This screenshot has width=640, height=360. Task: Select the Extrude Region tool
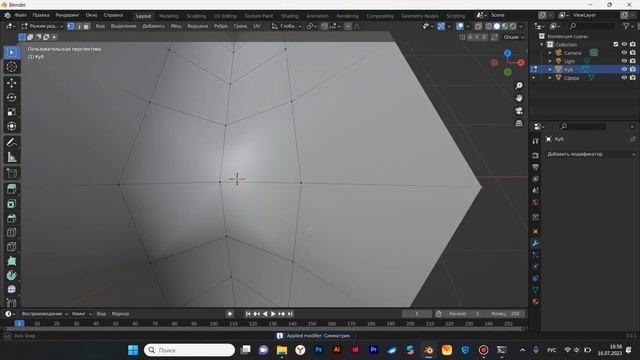pos(11,189)
